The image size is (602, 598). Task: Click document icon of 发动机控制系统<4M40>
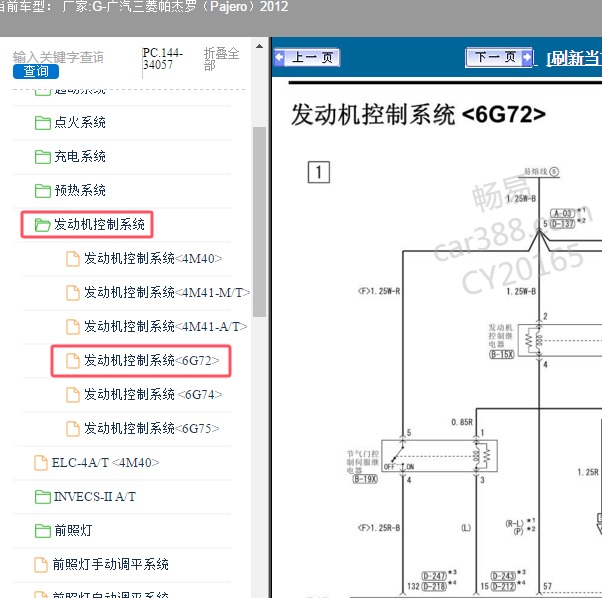(x=73, y=259)
